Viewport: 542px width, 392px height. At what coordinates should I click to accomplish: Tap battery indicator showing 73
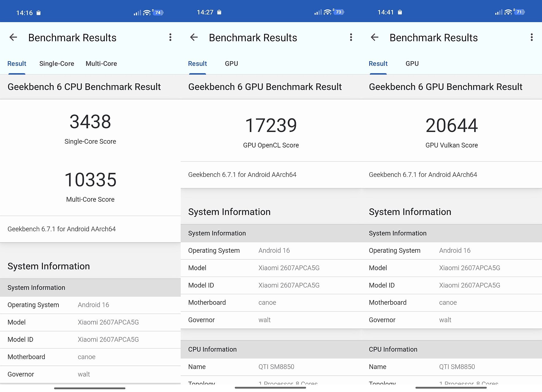click(x=339, y=12)
